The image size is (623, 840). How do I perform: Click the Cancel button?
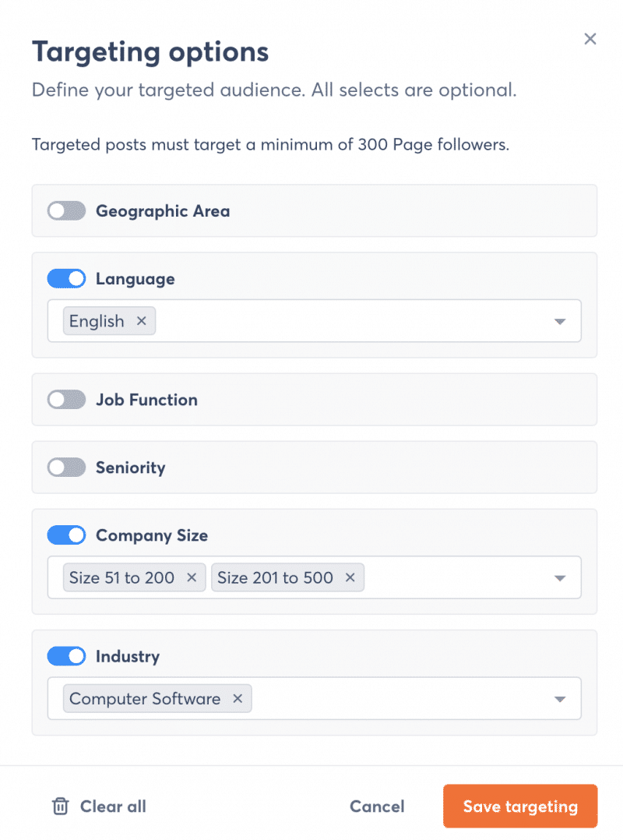[377, 806]
